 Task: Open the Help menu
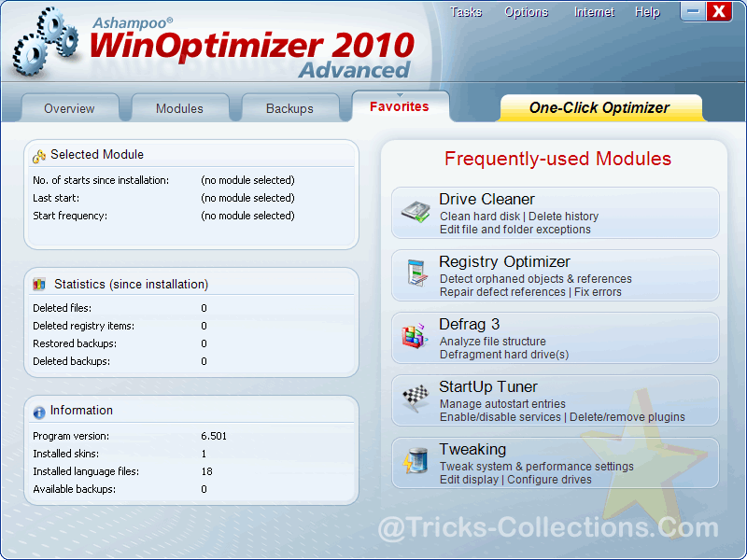click(647, 12)
